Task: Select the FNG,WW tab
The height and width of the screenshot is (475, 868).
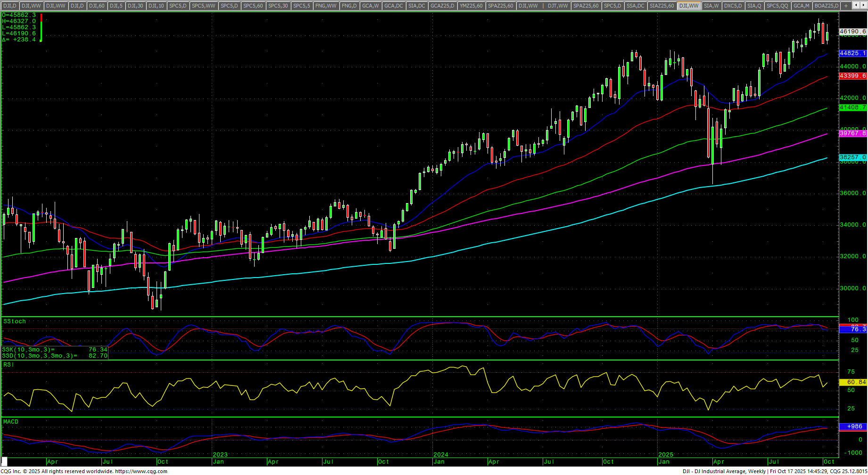Action: [326, 6]
